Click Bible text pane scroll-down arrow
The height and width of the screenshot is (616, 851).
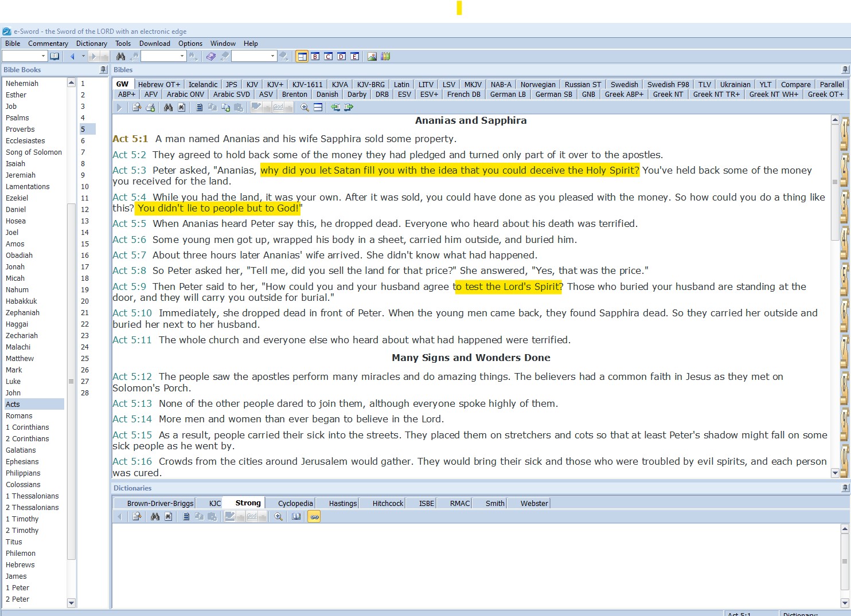tap(835, 473)
